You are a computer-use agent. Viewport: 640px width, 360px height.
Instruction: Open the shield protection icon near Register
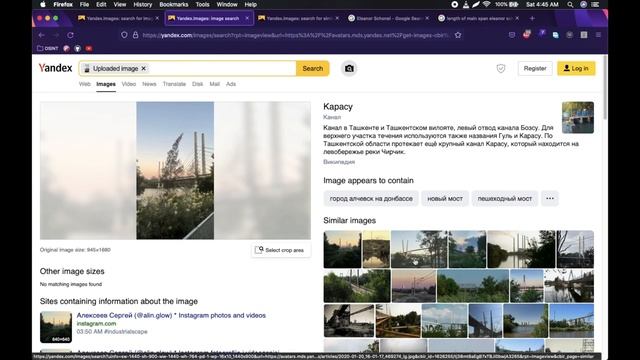(x=501, y=69)
